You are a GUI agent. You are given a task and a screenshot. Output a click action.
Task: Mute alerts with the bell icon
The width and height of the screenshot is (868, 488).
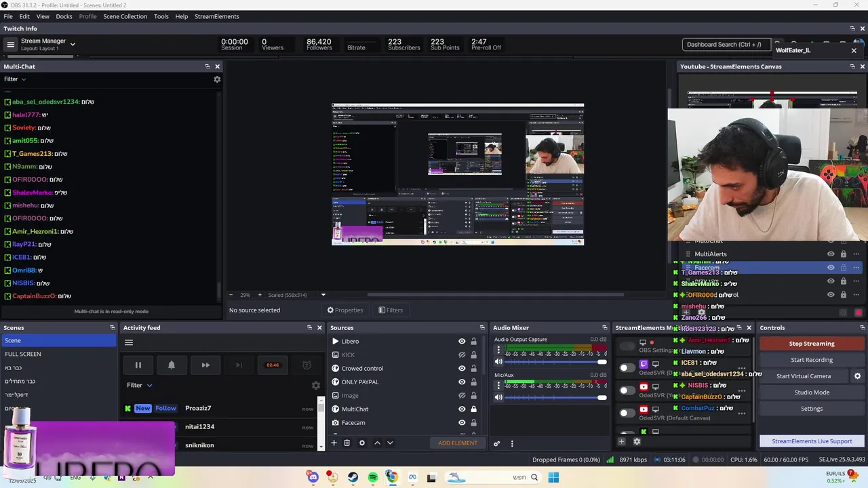click(x=172, y=365)
